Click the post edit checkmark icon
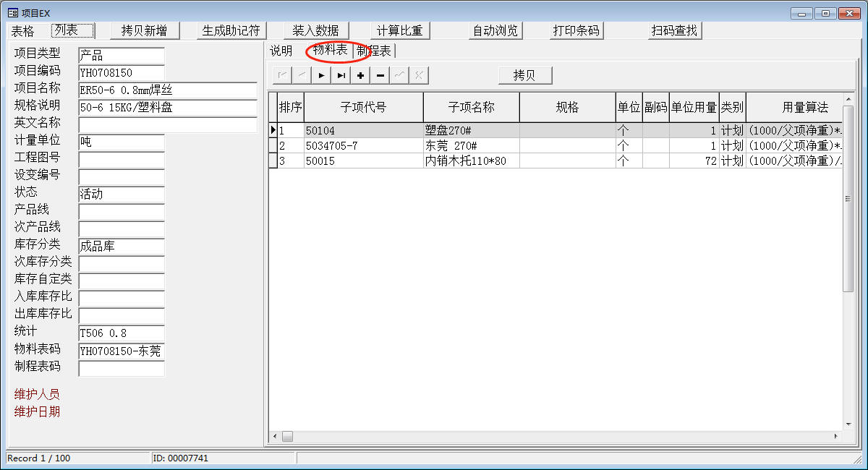Image resolution: width=868 pixels, height=470 pixels. tap(399, 75)
